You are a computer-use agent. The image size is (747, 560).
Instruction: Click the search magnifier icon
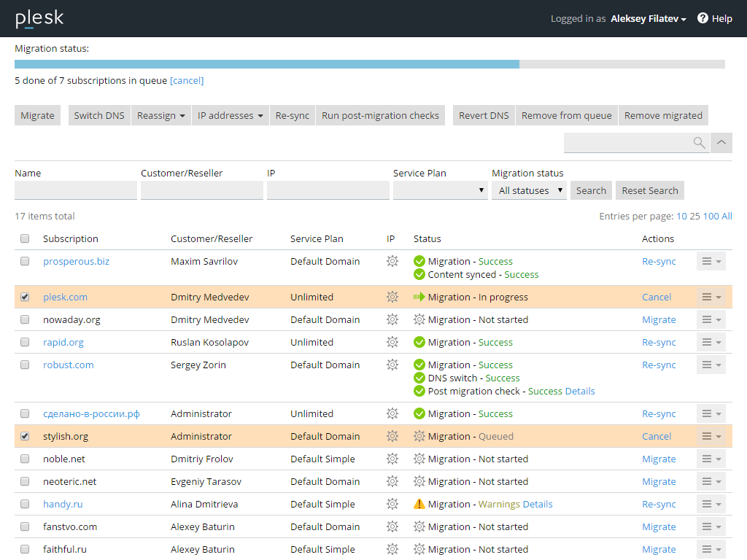[x=699, y=143]
